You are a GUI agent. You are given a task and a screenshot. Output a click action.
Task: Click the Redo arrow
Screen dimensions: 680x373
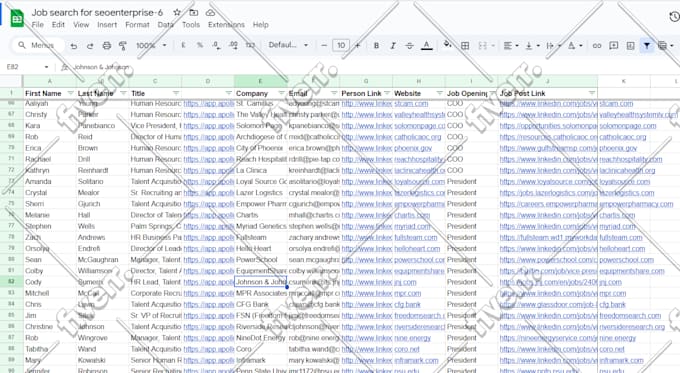(90, 46)
